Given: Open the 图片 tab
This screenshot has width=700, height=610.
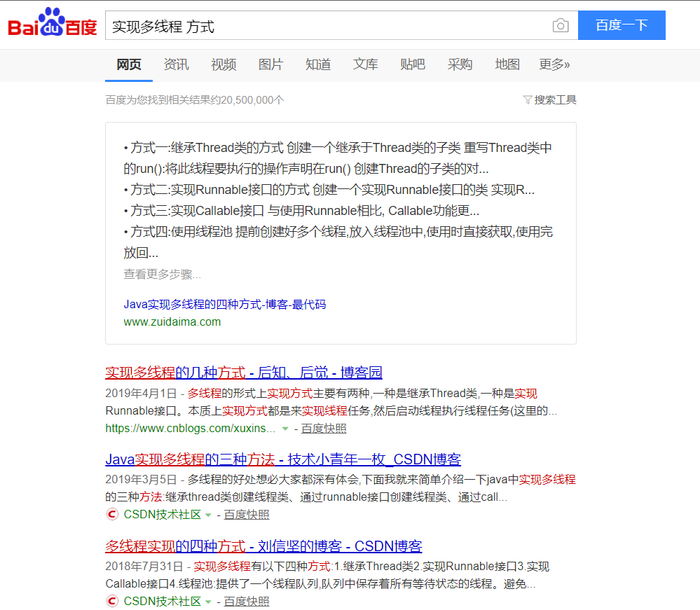Looking at the screenshot, I should (x=270, y=64).
